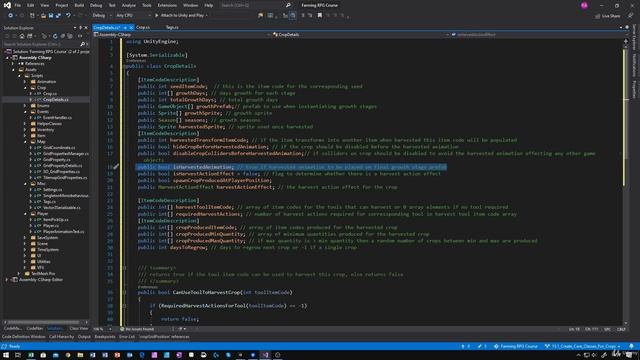Click the No issues found indicator
640x360 pixels.
138,329
